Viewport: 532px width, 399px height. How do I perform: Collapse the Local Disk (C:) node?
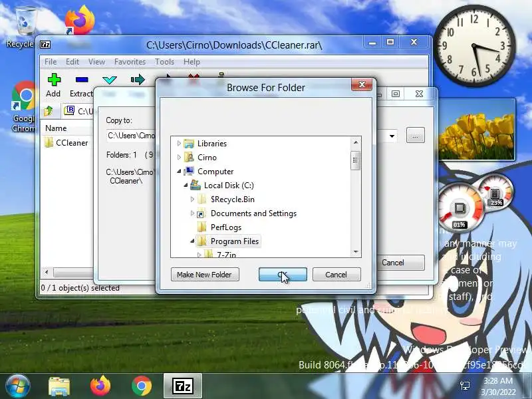pos(186,186)
